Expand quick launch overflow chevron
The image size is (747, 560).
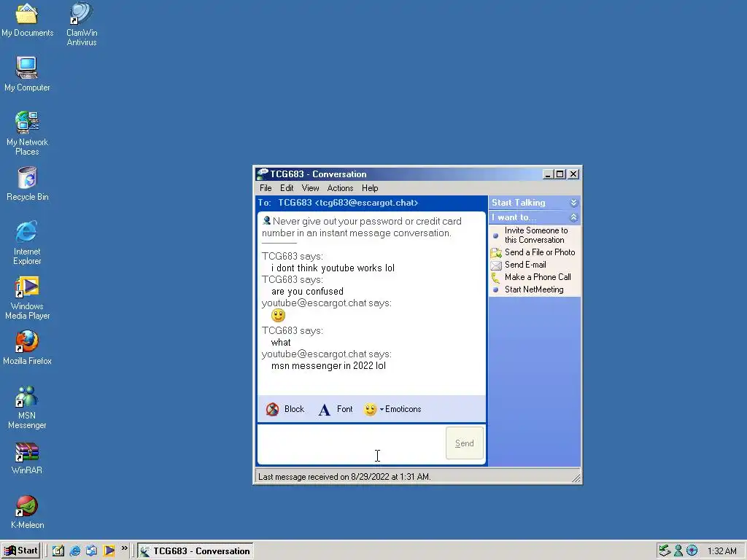[x=124, y=548]
